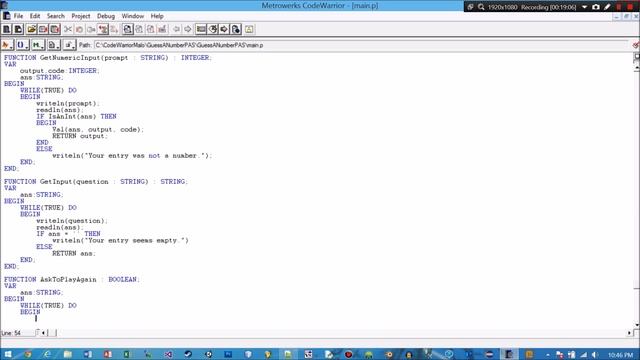The width and height of the screenshot is (640, 360).
Task: Open the H. interface files pop-up
Action: point(38,45)
